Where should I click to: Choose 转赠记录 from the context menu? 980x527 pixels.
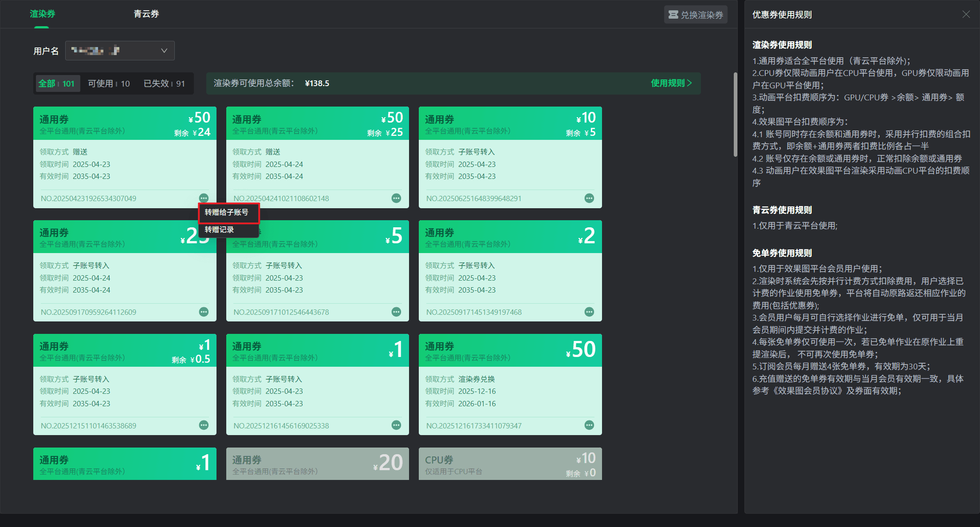point(220,230)
